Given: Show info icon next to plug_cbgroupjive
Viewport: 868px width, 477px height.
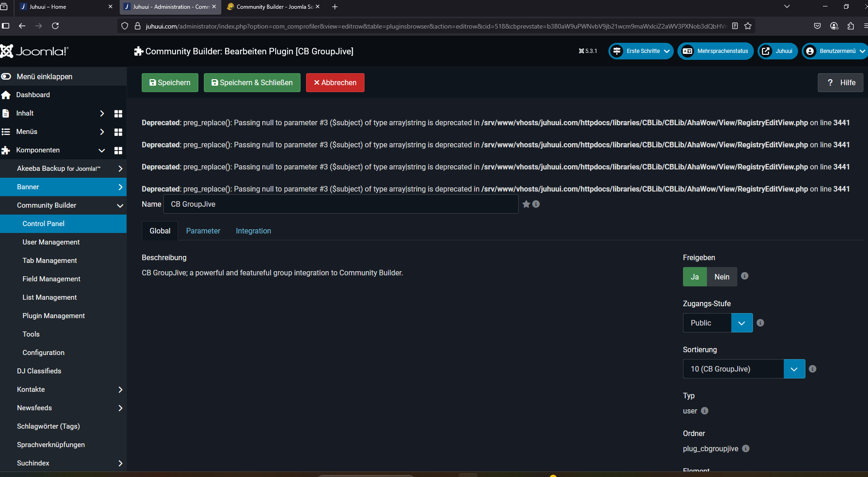Looking at the screenshot, I should tap(746, 448).
